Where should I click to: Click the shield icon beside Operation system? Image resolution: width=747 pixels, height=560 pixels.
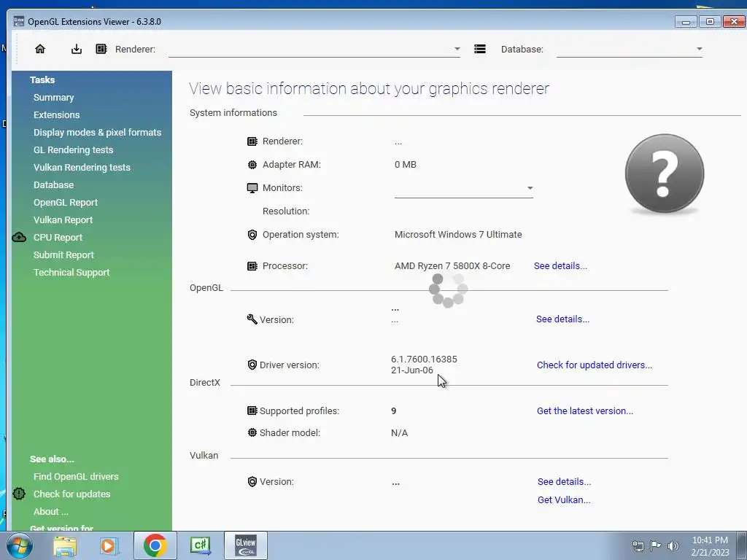(252, 235)
